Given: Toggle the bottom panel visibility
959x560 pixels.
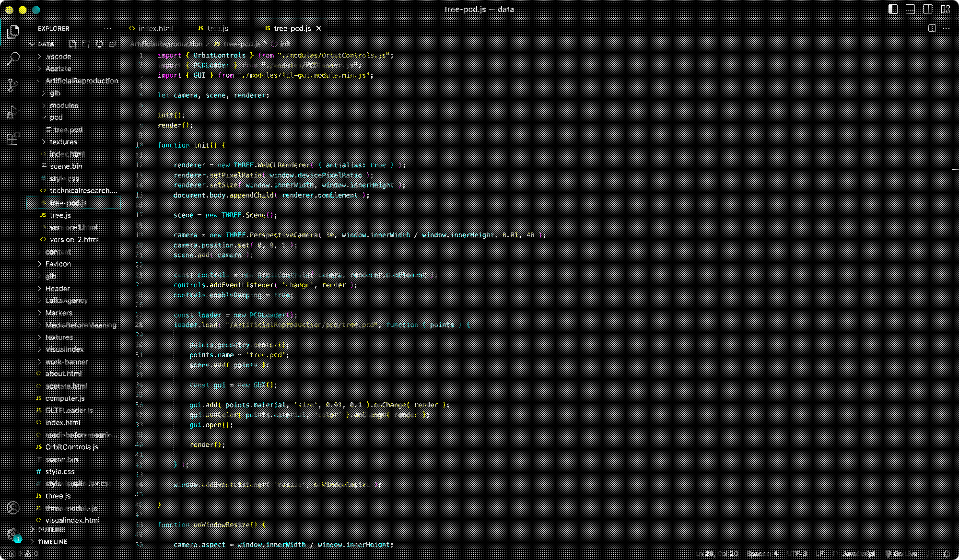Looking at the screenshot, I should pyautogui.click(x=910, y=9).
